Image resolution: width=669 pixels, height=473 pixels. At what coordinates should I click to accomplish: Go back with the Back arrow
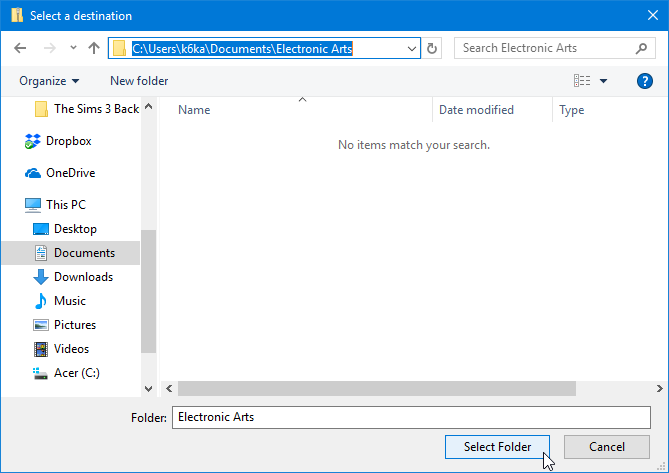(20, 48)
